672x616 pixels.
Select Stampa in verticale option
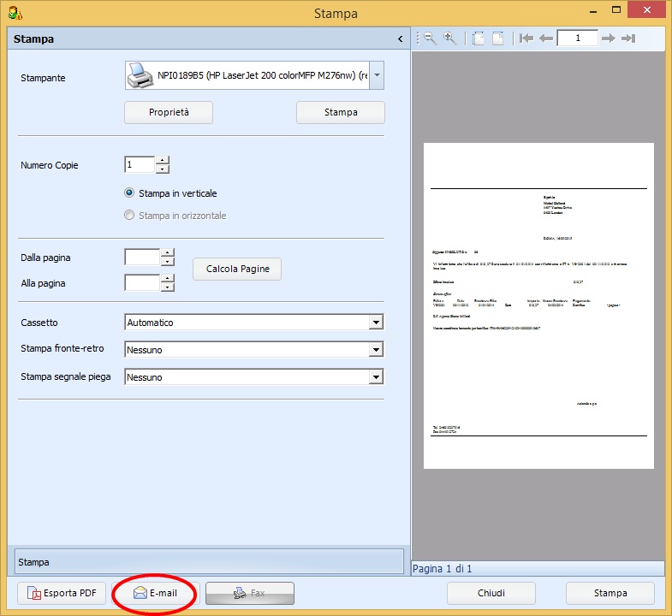(x=130, y=193)
